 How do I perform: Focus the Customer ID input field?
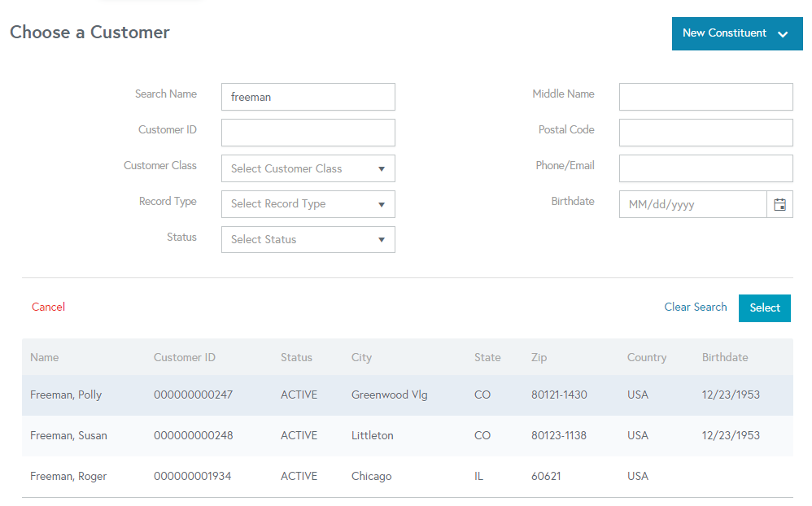[308, 133]
